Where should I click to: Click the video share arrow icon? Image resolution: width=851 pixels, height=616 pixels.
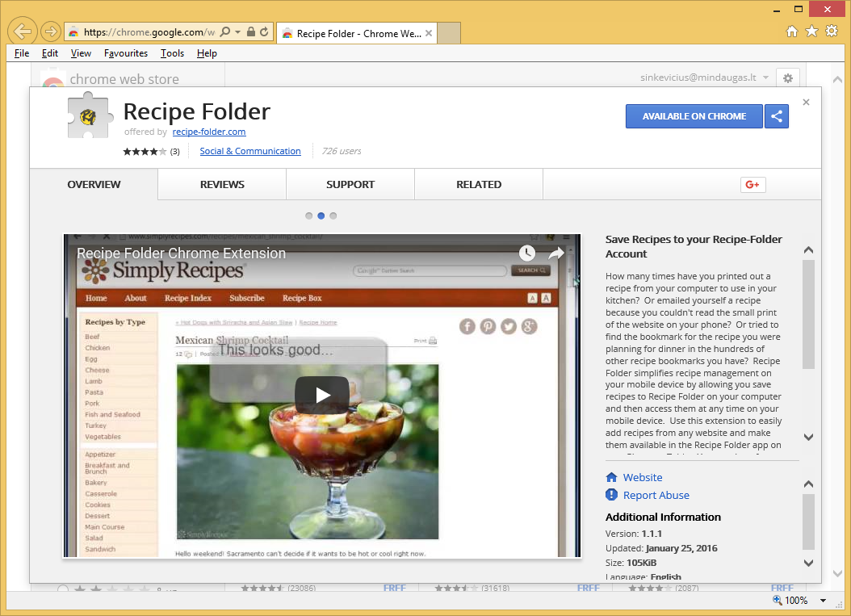pyautogui.click(x=556, y=253)
